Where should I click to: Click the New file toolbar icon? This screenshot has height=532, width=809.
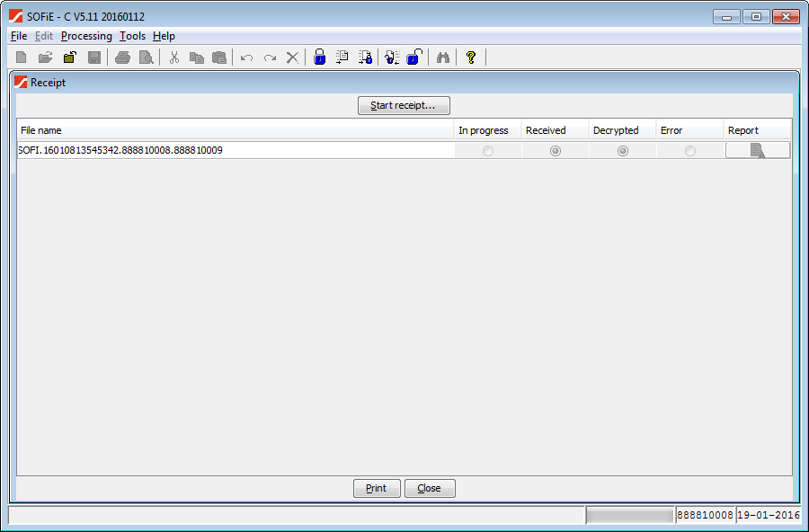(x=22, y=58)
